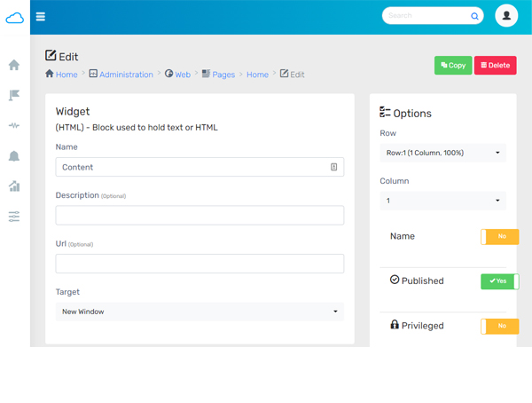Click the cloud logo icon
The image size is (532, 403).
click(x=14, y=18)
